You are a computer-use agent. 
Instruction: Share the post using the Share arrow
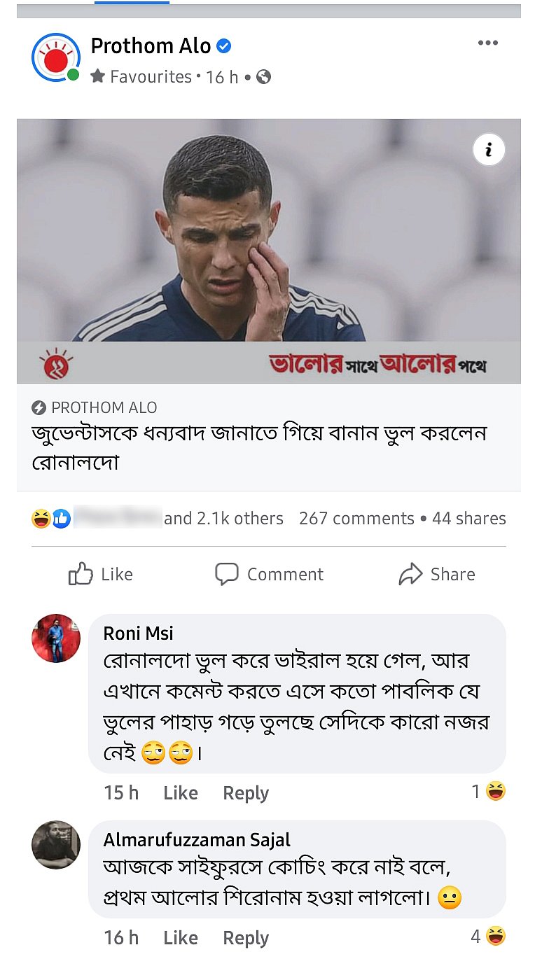[x=437, y=575]
